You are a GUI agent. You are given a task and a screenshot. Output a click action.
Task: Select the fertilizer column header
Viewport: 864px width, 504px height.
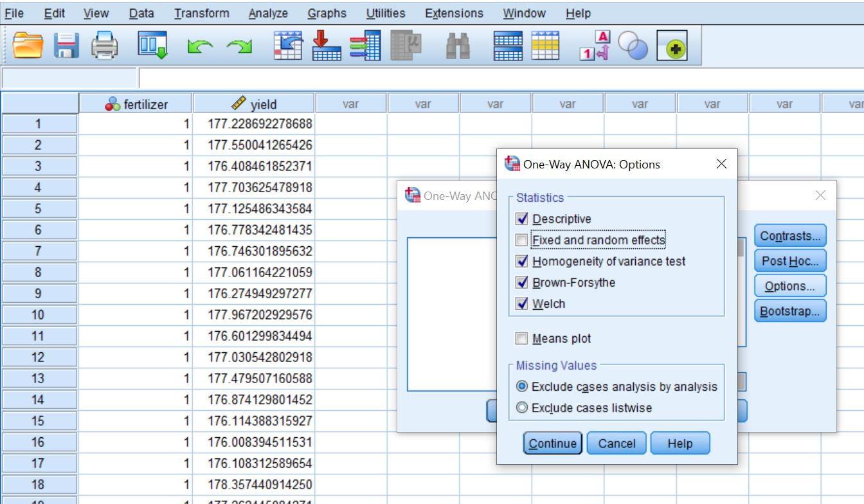coord(135,104)
